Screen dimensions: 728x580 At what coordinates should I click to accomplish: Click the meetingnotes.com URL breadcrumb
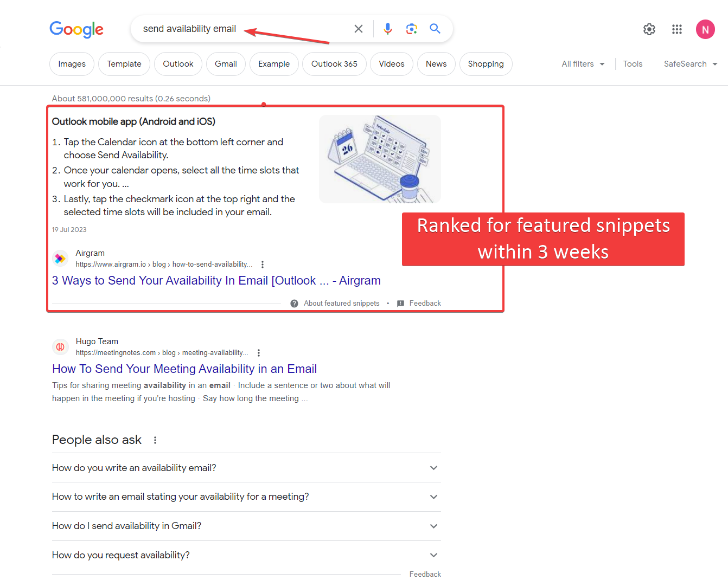(x=162, y=353)
